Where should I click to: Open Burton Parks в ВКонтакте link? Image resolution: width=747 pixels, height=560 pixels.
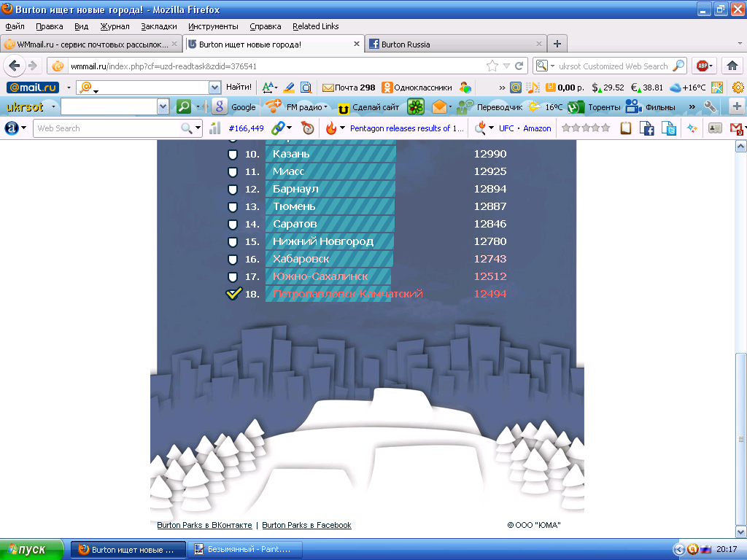coord(204,525)
